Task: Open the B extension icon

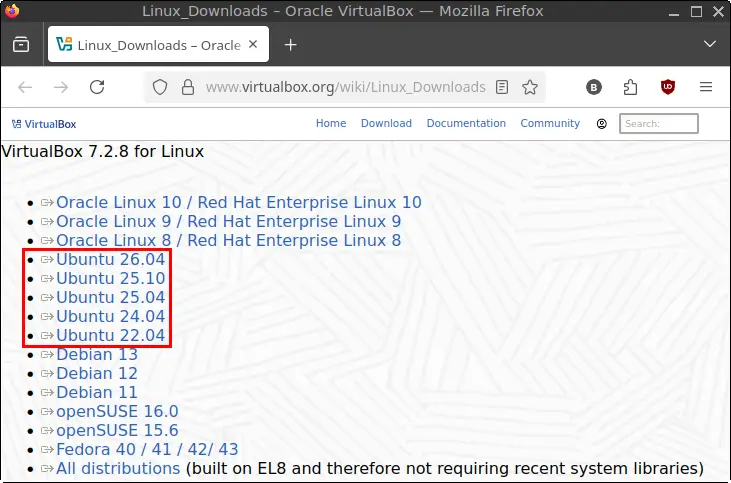Action: 593,87
